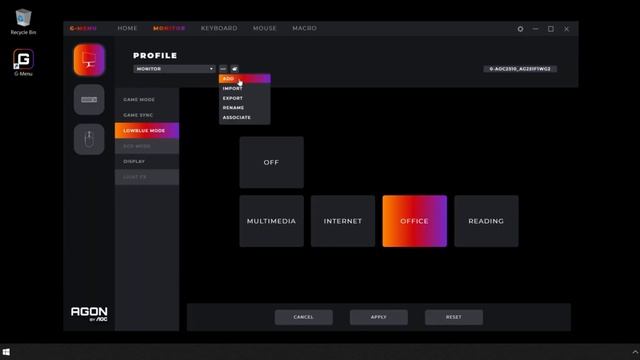Click the APPLY button

(379, 317)
